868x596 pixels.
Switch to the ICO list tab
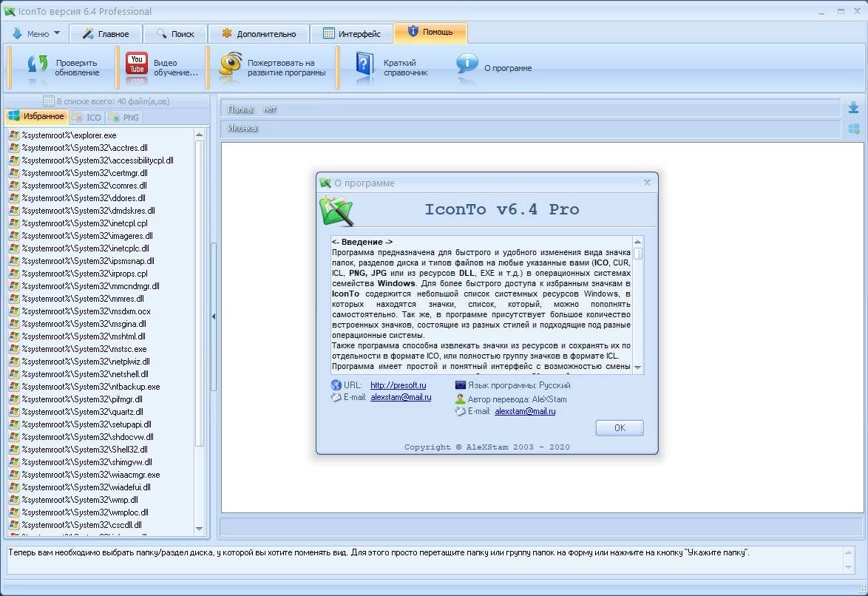(87, 118)
